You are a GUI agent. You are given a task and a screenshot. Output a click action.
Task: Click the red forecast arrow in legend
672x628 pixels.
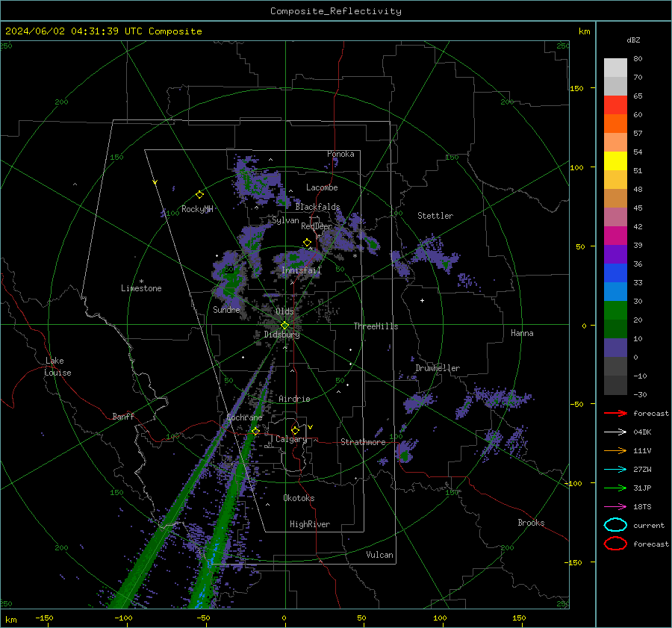point(615,413)
